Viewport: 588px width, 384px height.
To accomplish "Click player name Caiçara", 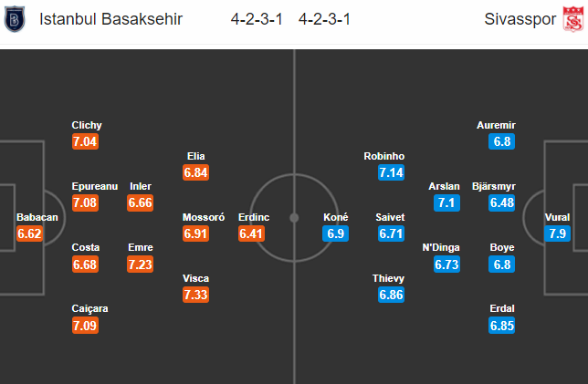I will coord(89,308).
